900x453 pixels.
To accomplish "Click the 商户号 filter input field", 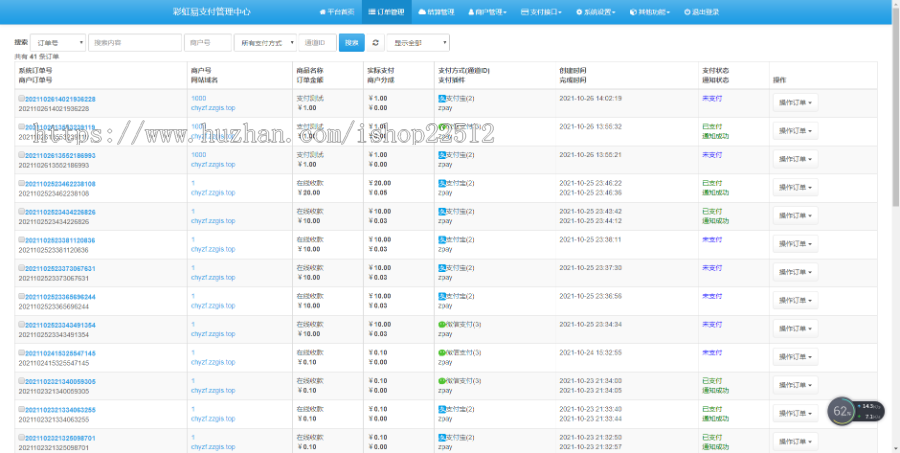I will pyautogui.click(x=208, y=42).
